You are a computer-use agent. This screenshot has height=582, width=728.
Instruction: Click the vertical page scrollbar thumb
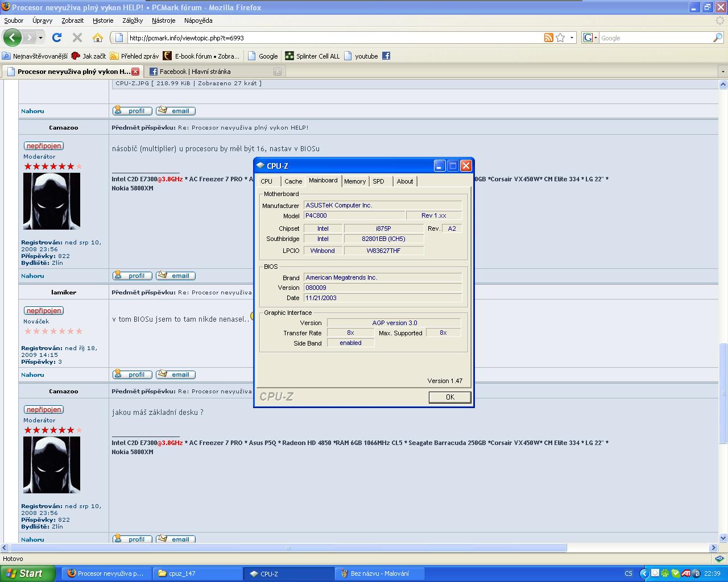coord(723,392)
